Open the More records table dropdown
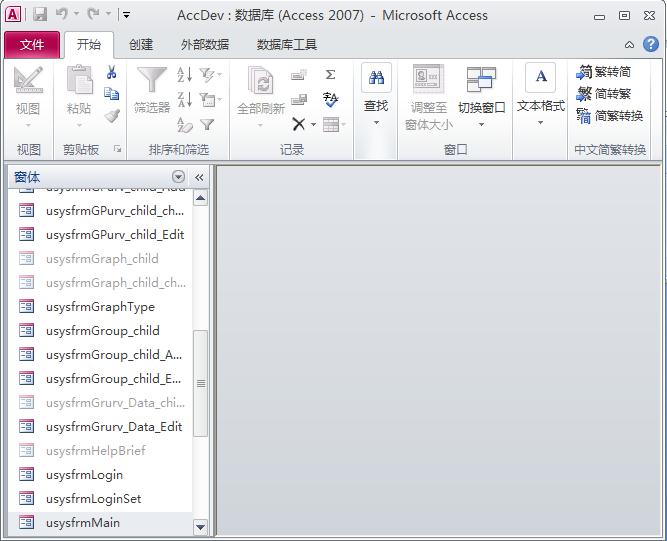The height and width of the screenshot is (541, 667). pos(334,124)
